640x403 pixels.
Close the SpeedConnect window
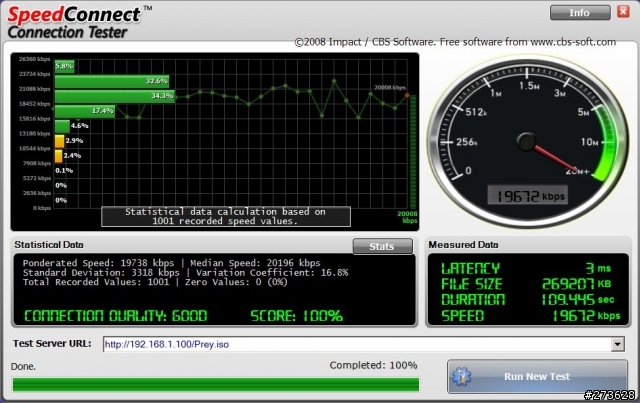(x=623, y=12)
